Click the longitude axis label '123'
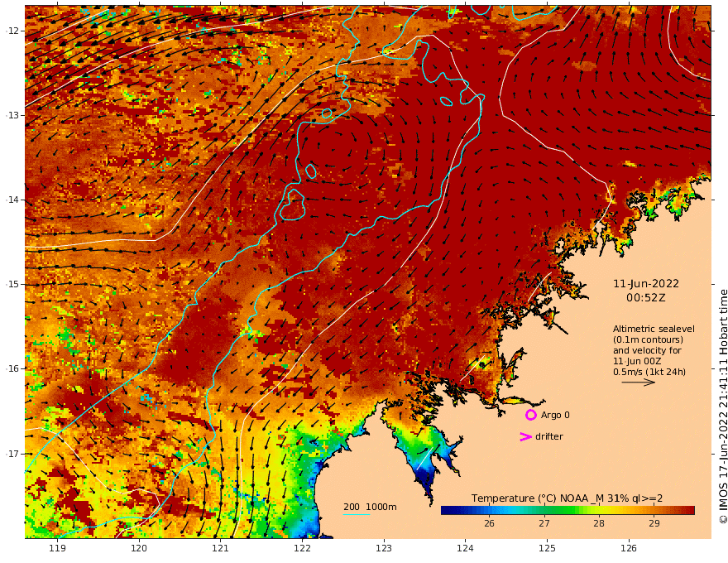 tap(384, 548)
